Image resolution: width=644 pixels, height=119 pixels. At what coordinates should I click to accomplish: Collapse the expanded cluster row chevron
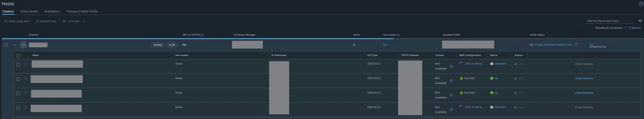(x=15, y=45)
